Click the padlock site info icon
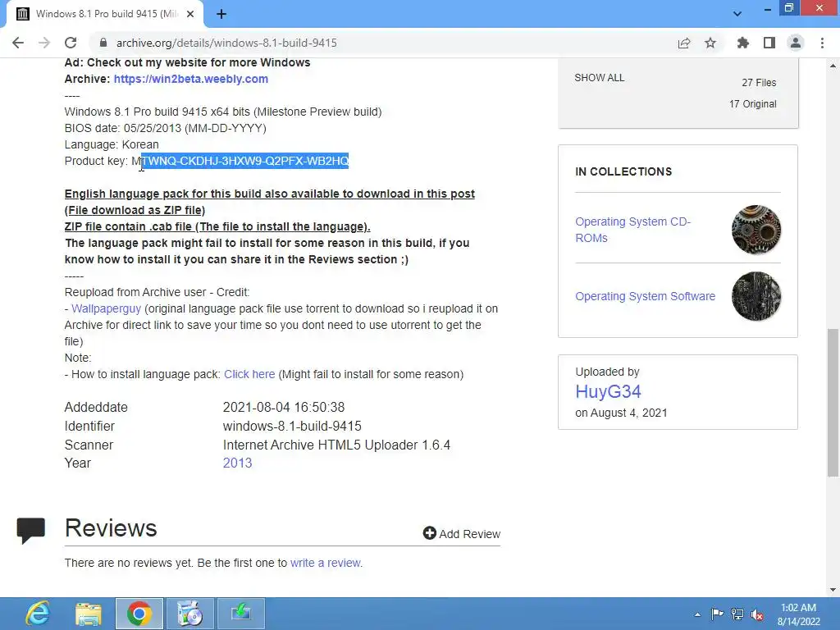Screen dimensions: 840x630 point(104,43)
